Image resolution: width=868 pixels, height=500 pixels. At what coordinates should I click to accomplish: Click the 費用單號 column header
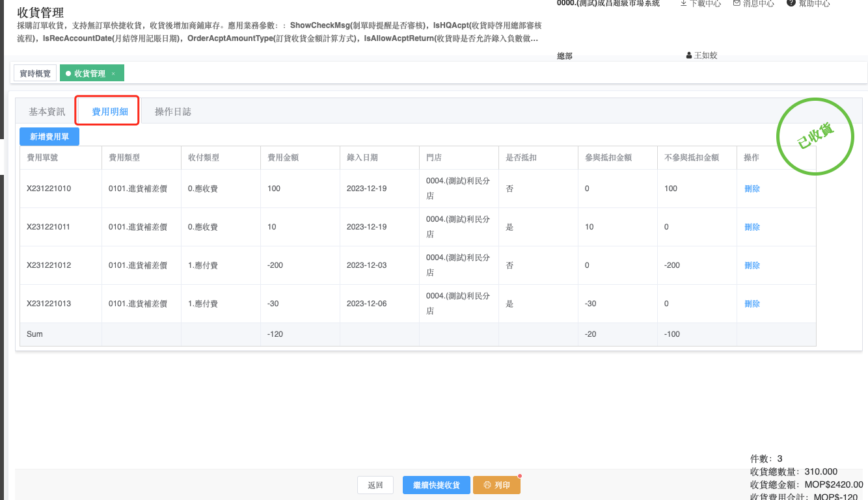[x=42, y=157]
